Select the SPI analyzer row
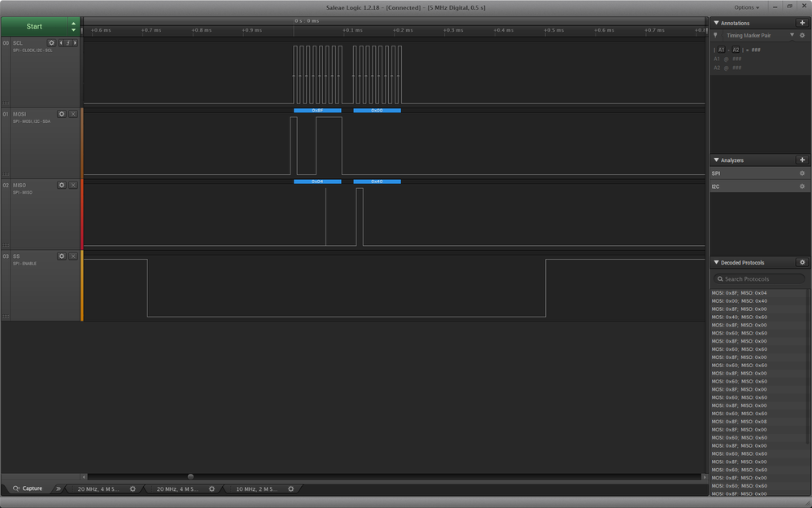Image resolution: width=812 pixels, height=508 pixels. pos(758,173)
